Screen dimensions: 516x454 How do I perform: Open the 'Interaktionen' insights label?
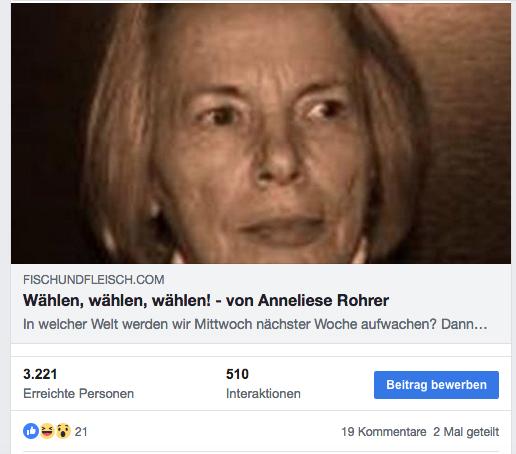263,394
